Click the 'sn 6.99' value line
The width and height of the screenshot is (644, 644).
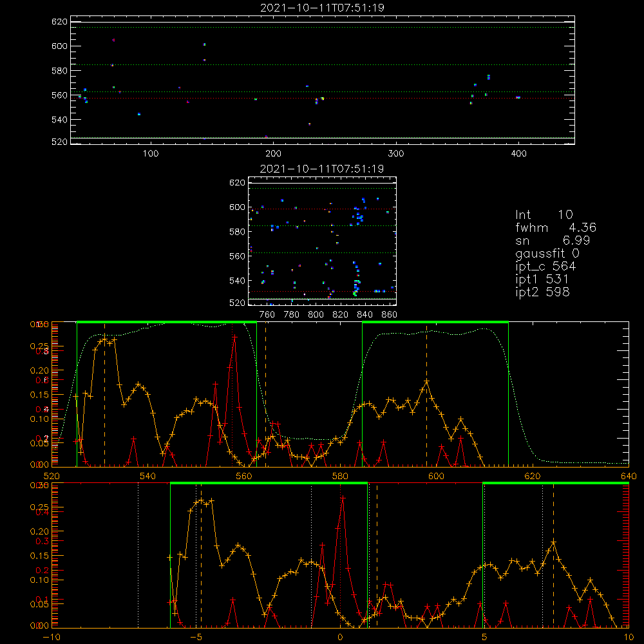pyautogui.click(x=553, y=240)
